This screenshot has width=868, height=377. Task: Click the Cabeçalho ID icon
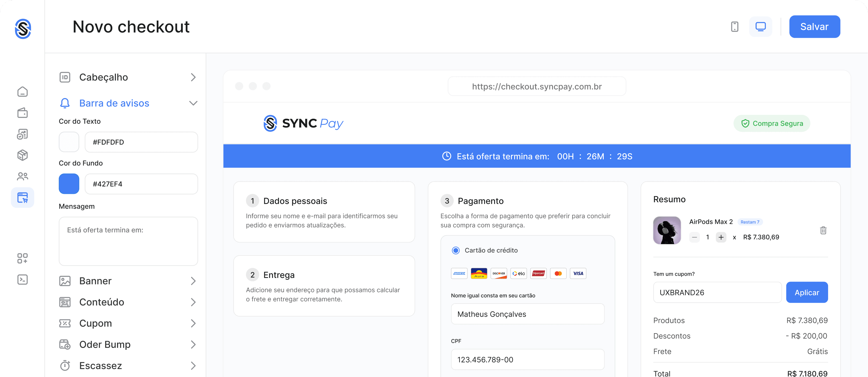click(65, 77)
